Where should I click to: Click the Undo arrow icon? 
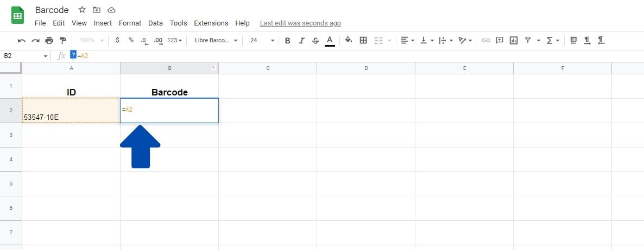(x=22, y=40)
